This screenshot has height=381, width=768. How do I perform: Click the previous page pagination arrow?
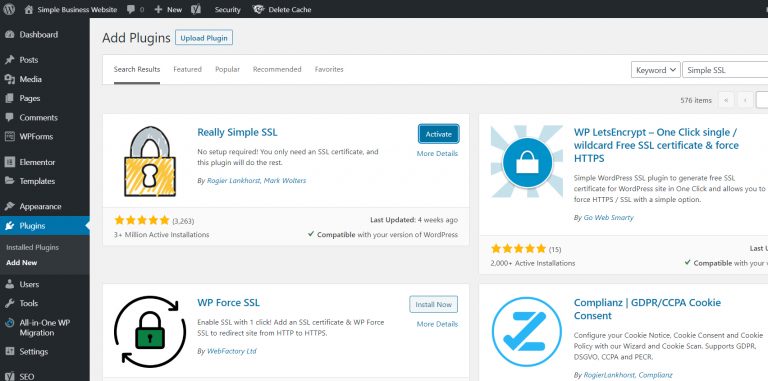744,100
